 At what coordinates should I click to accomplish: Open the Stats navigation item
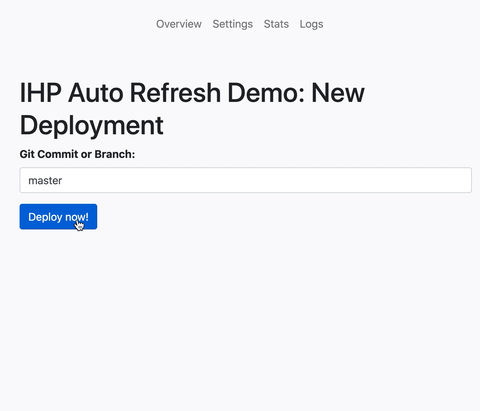276,24
